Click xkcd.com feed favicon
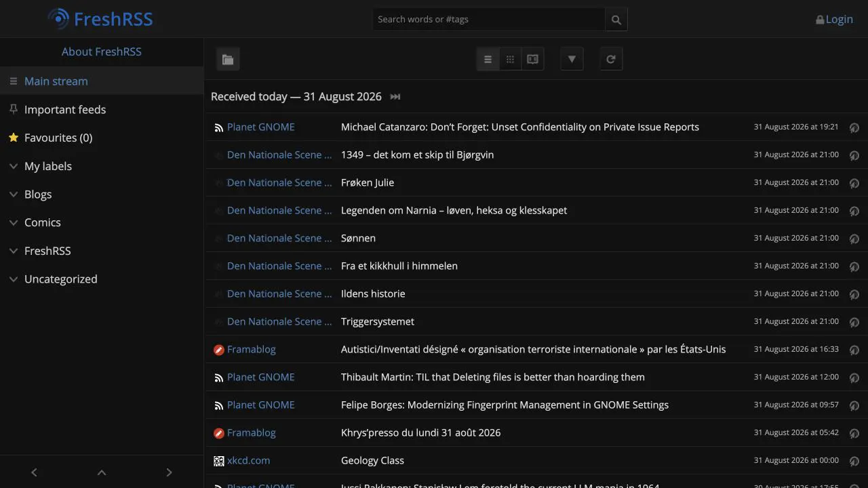 (219, 461)
